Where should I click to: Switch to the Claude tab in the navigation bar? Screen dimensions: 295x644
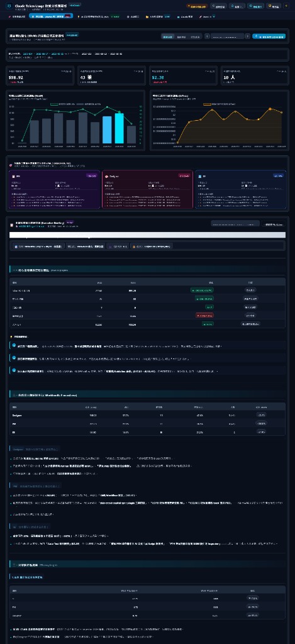pyautogui.click(x=184, y=16)
